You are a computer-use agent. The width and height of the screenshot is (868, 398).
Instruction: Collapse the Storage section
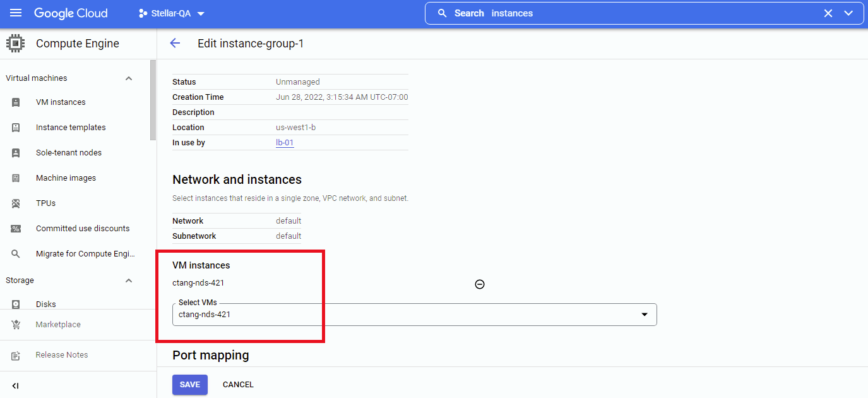pos(129,280)
